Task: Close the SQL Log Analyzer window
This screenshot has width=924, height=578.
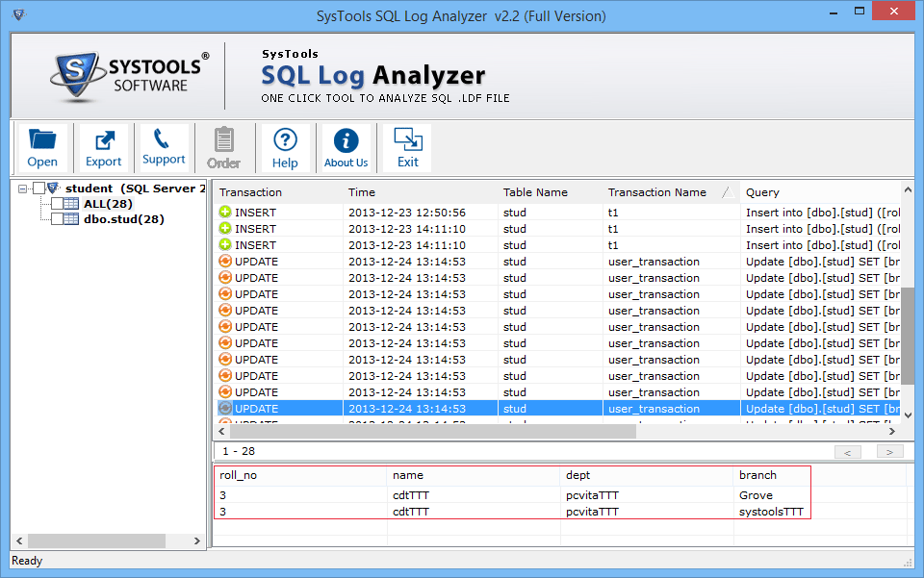Action: click(x=894, y=12)
